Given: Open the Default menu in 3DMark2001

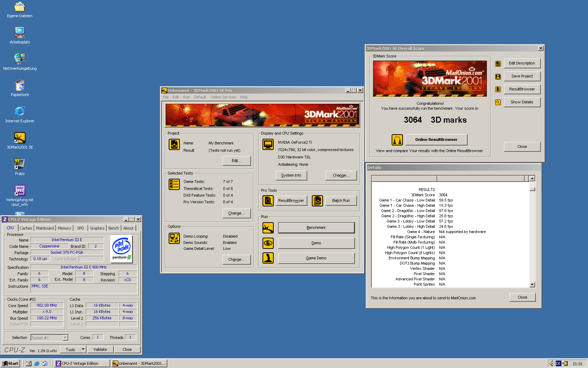Looking at the screenshot, I should coord(200,97).
